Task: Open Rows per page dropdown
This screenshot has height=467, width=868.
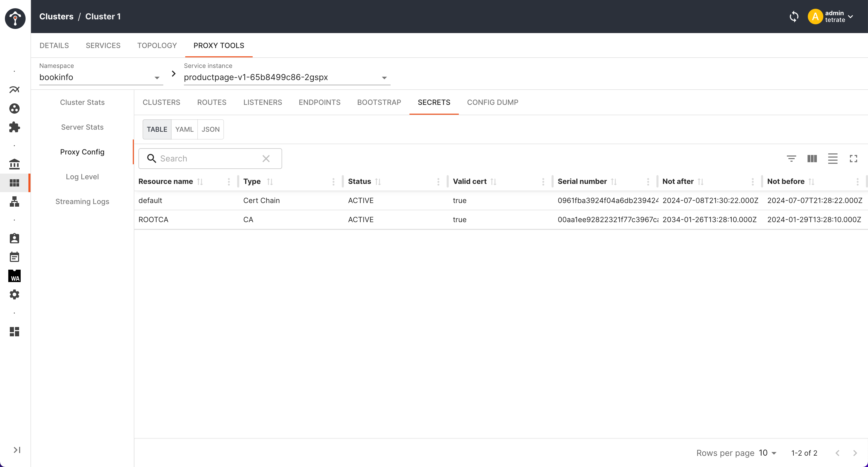Action: point(768,453)
